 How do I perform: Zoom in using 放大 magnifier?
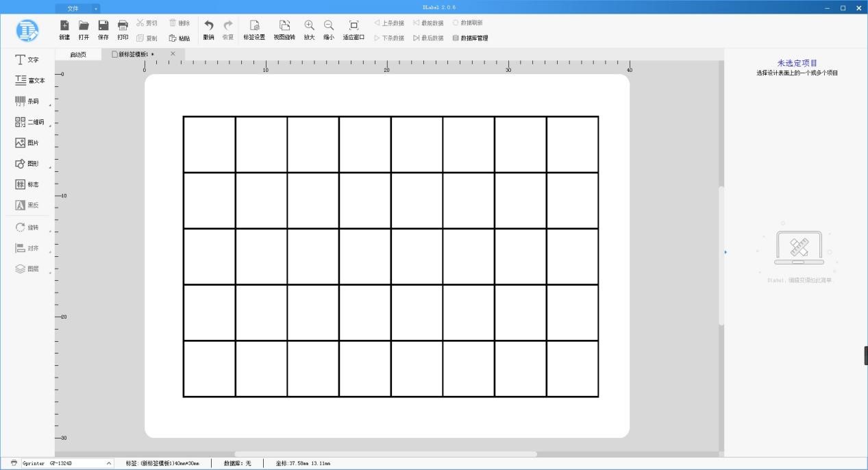pyautogui.click(x=310, y=29)
